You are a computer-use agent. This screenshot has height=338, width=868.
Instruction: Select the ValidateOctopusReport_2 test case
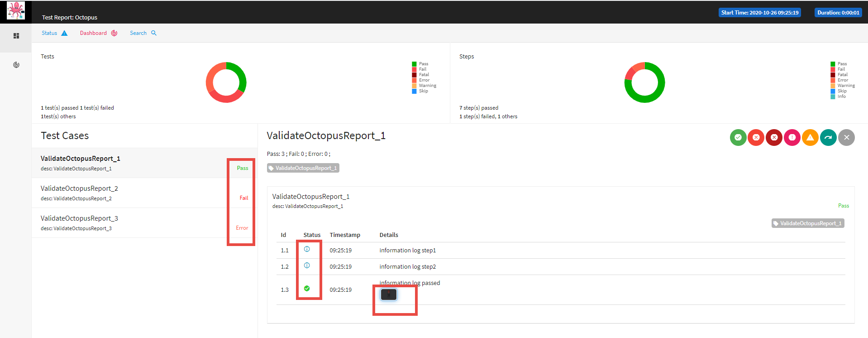point(144,193)
